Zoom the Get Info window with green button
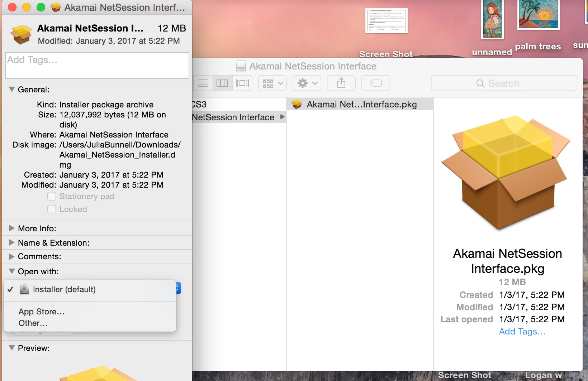Image resolution: width=588 pixels, height=381 pixels. tap(41, 7)
